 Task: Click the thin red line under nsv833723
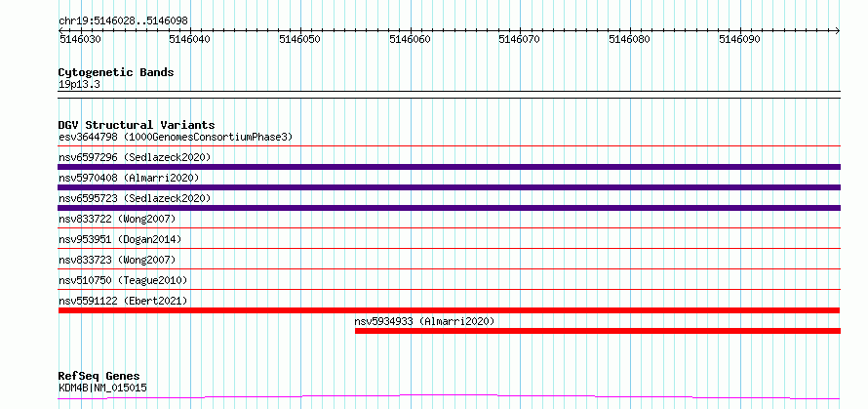[450, 268]
